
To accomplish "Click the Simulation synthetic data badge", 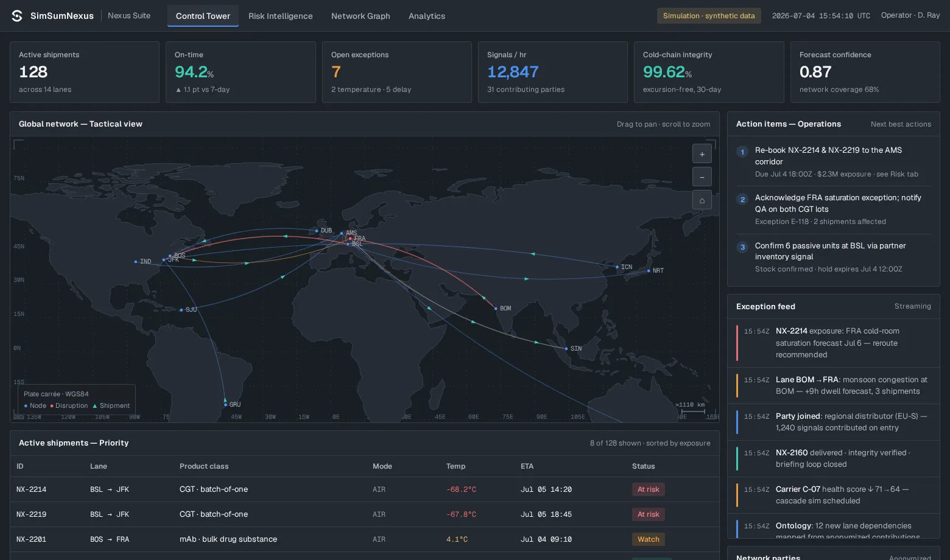I will coord(709,16).
